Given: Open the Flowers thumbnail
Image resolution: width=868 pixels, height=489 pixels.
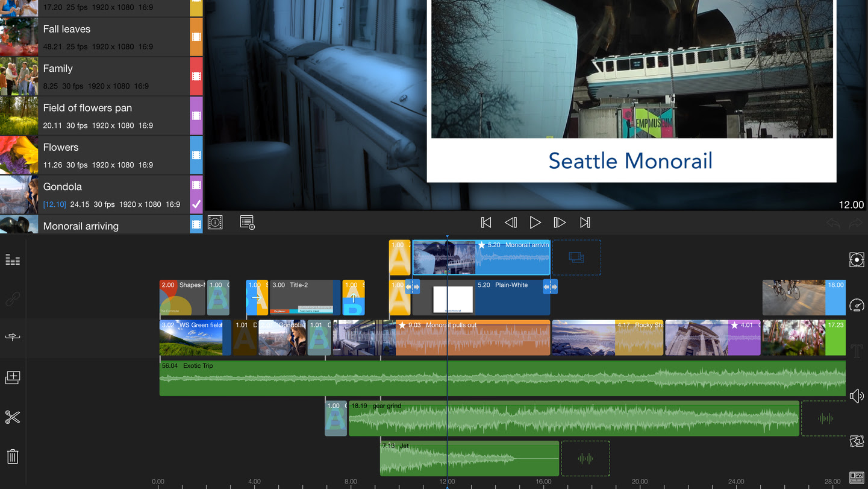Looking at the screenshot, I should click(x=19, y=155).
